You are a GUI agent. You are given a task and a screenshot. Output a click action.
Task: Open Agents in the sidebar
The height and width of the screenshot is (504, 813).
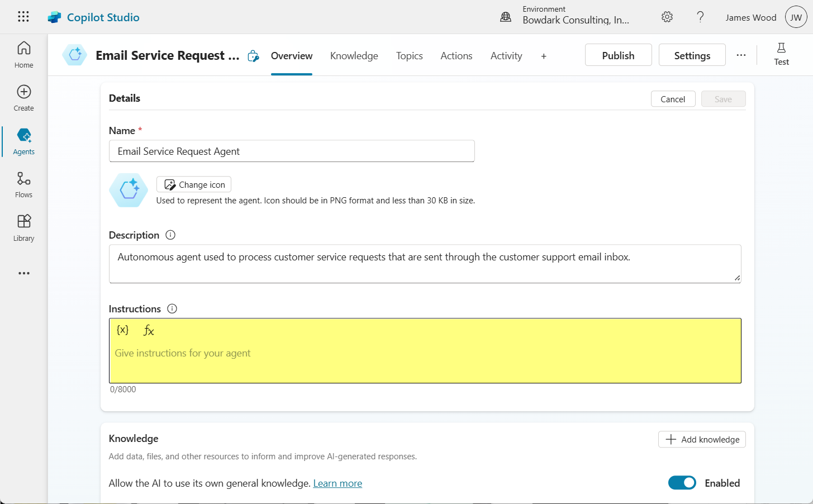pos(24,141)
